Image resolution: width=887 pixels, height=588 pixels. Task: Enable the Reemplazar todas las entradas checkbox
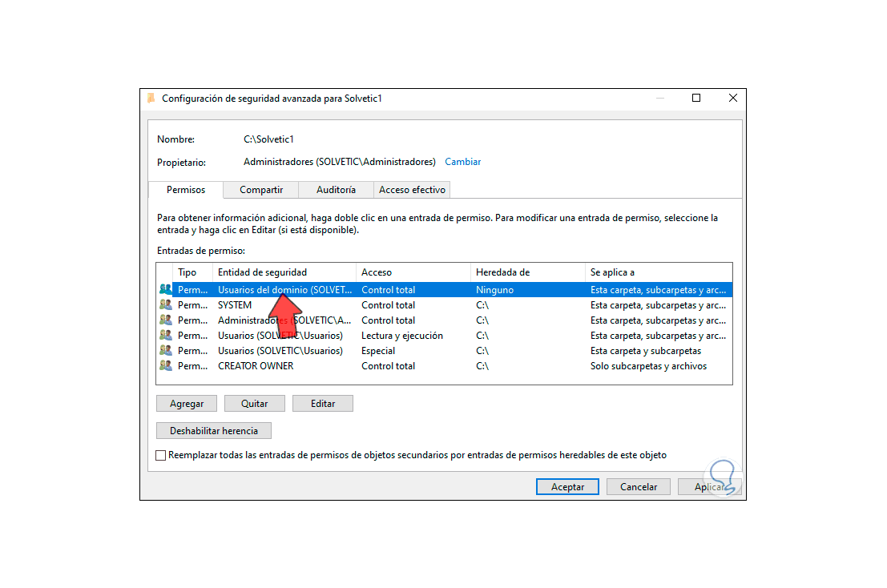[x=160, y=454]
